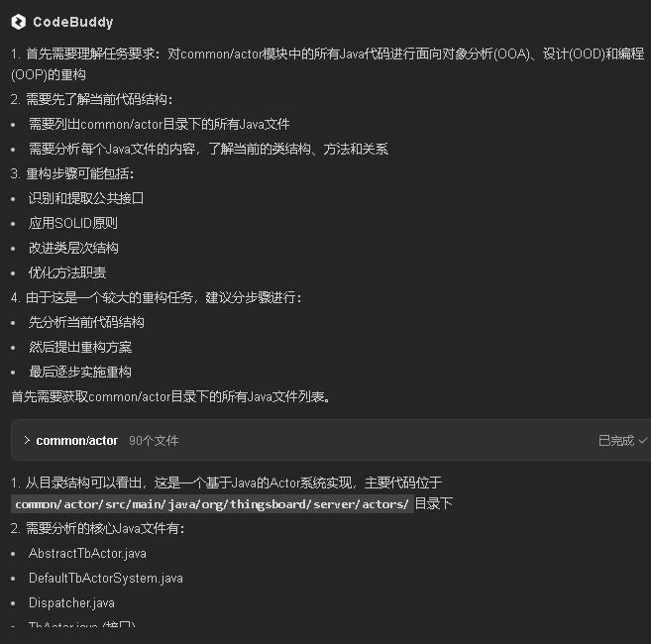Viewport: 651px width, 644px height.
Task: Click the common/actor/src/main/java path code snippet
Action: 212,504
